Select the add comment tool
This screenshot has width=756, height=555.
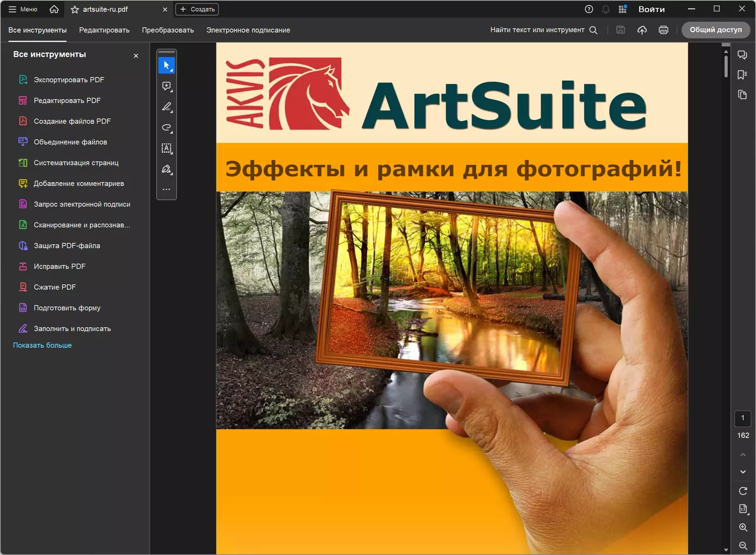167,86
